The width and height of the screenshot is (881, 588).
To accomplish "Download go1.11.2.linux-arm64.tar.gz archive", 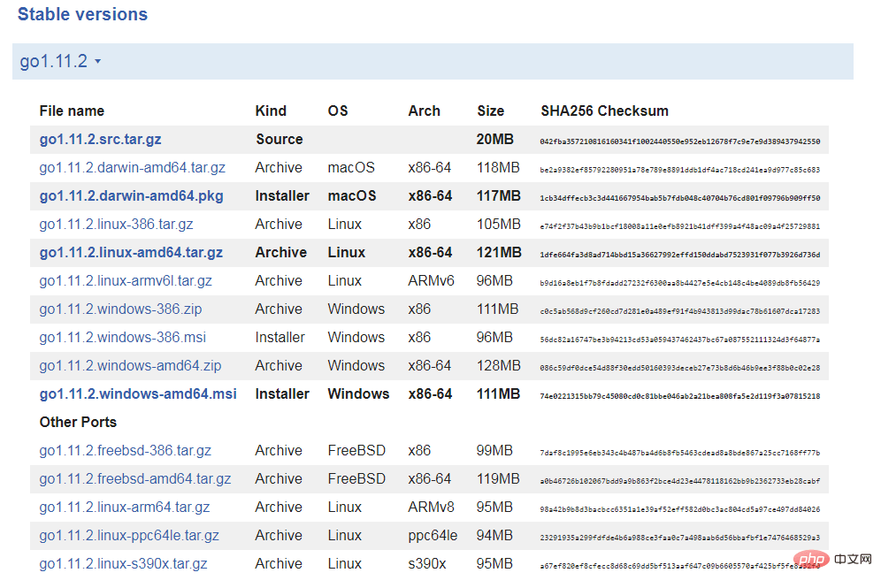I will click(124, 508).
